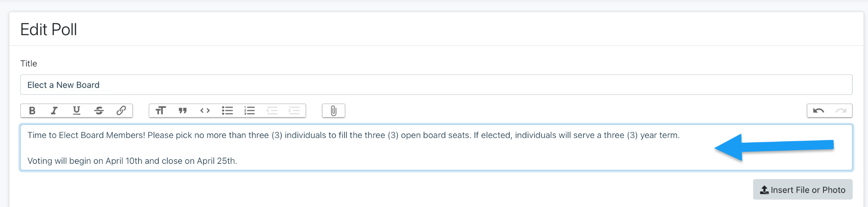Click the Insert File or Photo button
Viewport: 868px width, 207px height.
[802, 190]
